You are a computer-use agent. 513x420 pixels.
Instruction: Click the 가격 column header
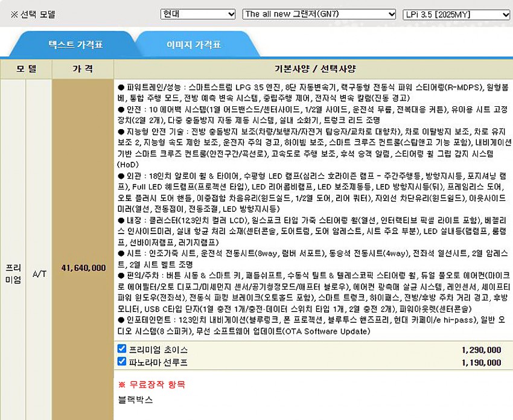(x=83, y=68)
